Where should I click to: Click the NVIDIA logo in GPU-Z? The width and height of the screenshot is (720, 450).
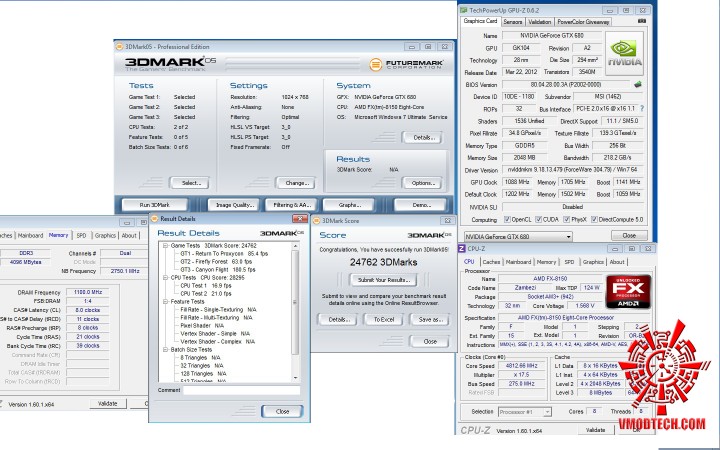pyautogui.click(x=624, y=54)
